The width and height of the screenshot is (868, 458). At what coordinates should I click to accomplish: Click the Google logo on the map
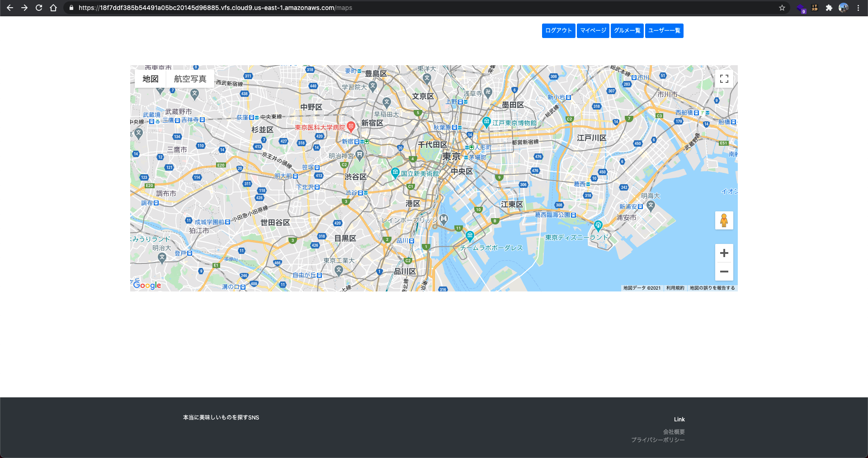[146, 285]
